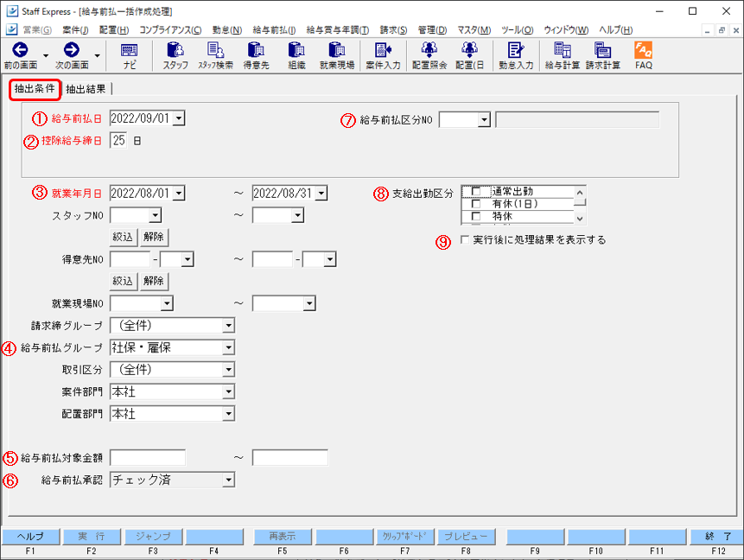Open the 配置部門 本社 dropdown
The image size is (744, 560).
coord(229,414)
